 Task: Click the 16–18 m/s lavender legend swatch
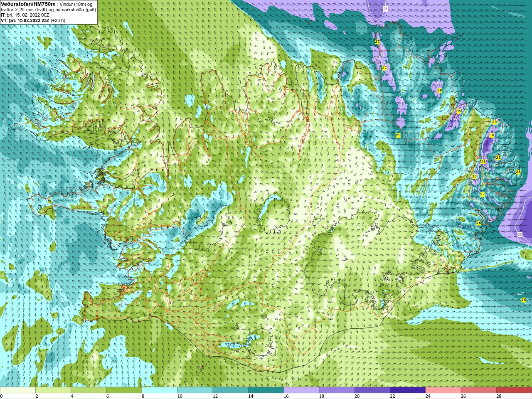point(301,390)
